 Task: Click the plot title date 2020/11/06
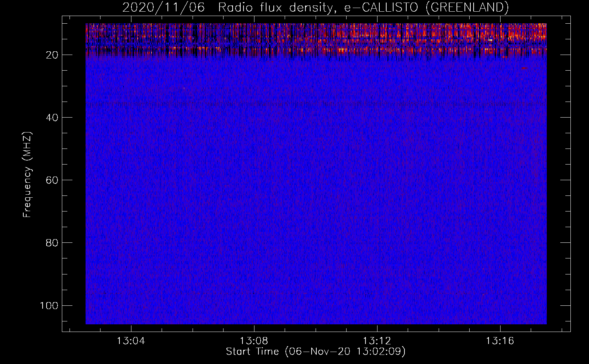point(163,8)
